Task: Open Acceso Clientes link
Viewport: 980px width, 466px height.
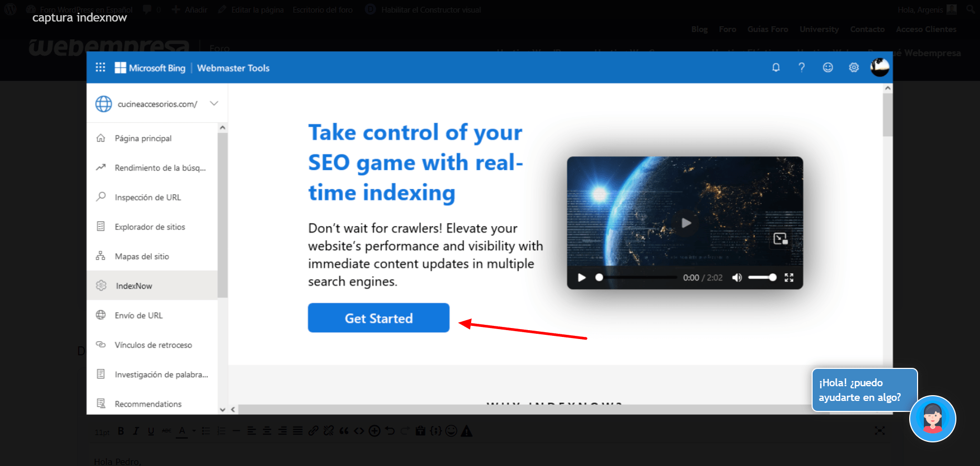Action: pyautogui.click(x=926, y=29)
